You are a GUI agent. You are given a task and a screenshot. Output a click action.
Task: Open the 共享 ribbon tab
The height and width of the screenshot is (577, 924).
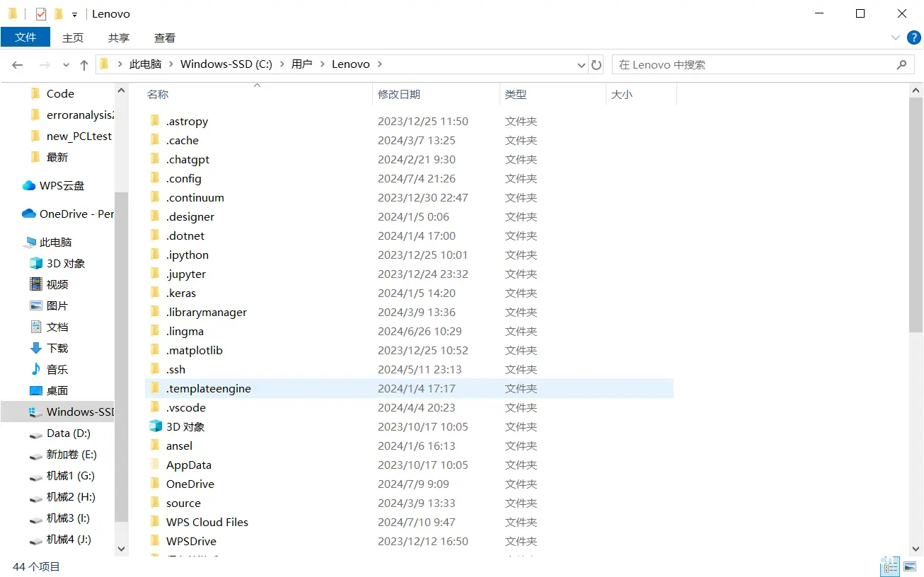[x=119, y=37]
